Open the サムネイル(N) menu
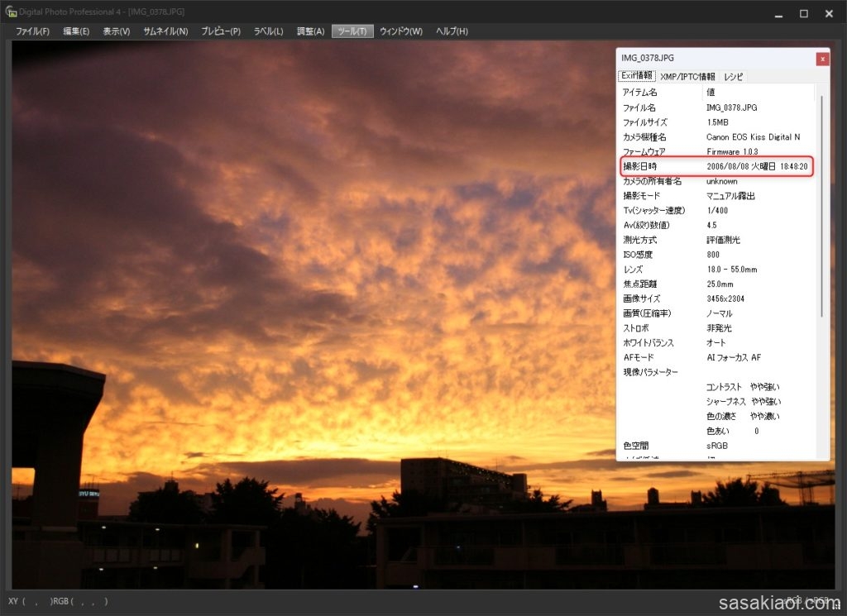 coord(165,31)
